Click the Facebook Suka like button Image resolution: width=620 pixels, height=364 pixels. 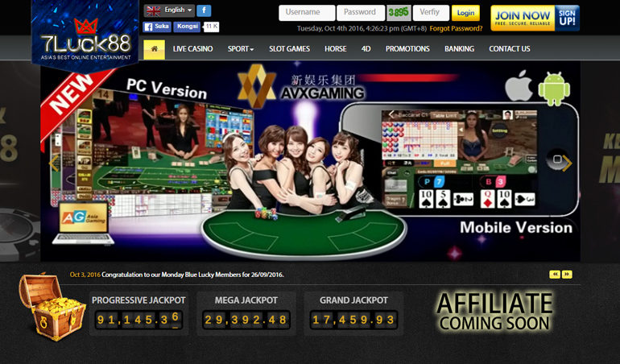click(x=157, y=27)
